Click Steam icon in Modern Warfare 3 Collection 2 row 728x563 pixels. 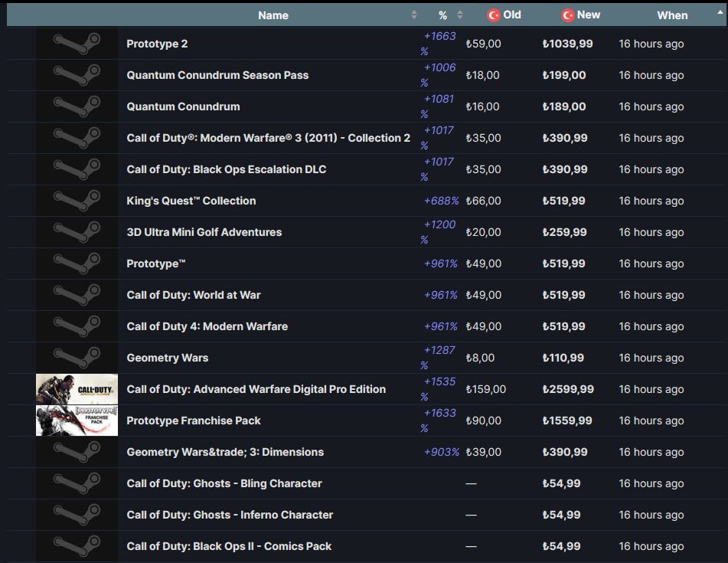click(x=77, y=138)
